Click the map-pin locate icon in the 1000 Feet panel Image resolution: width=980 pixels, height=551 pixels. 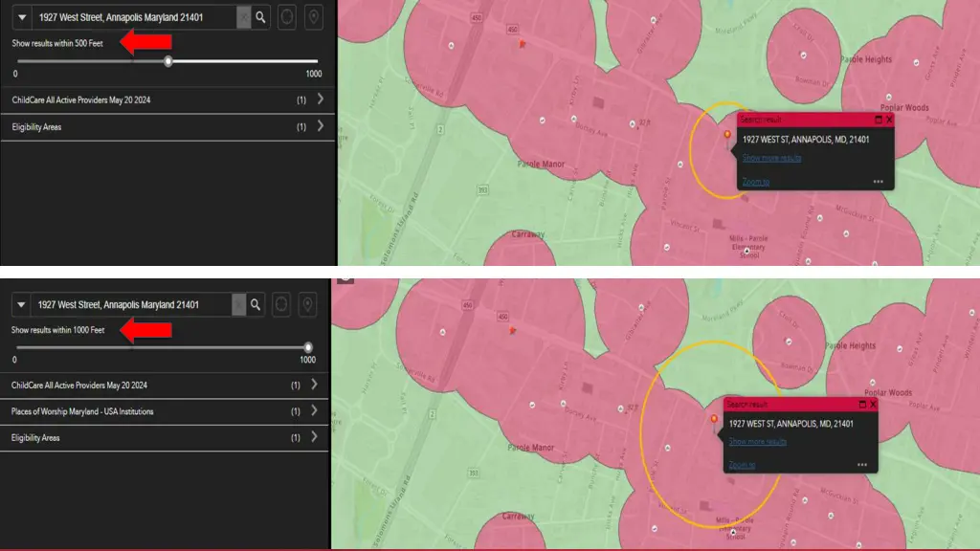307,304
